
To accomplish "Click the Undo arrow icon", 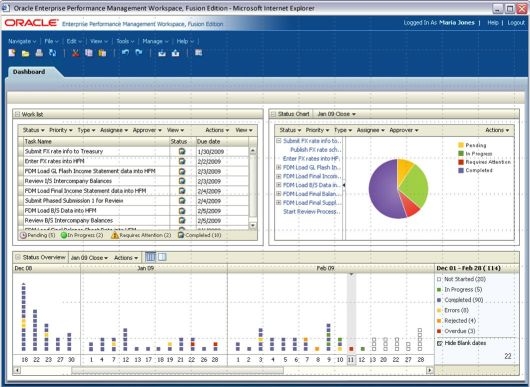I will coord(125,52).
